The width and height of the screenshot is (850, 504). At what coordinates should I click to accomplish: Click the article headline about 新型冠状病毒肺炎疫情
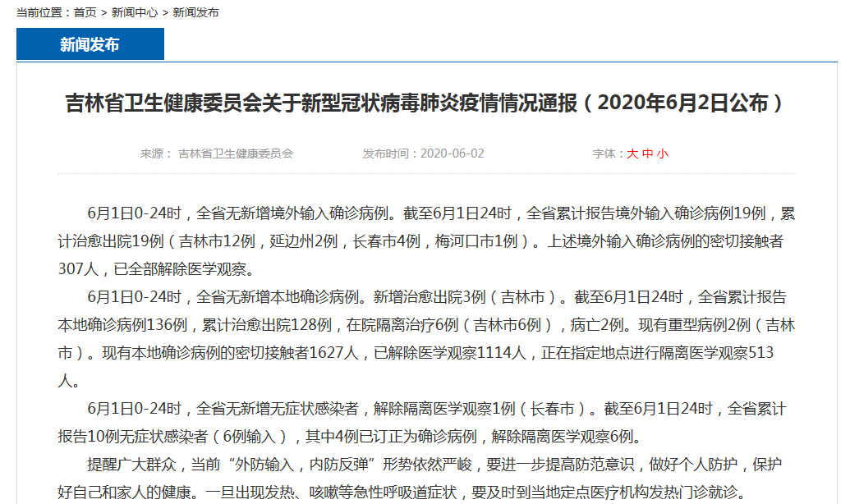tap(425, 103)
